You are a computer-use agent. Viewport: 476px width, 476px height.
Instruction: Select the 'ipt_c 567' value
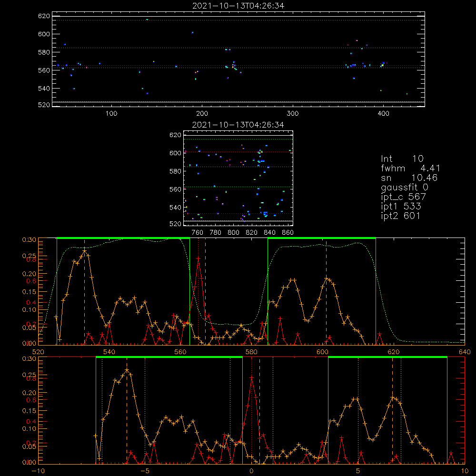click(404, 197)
